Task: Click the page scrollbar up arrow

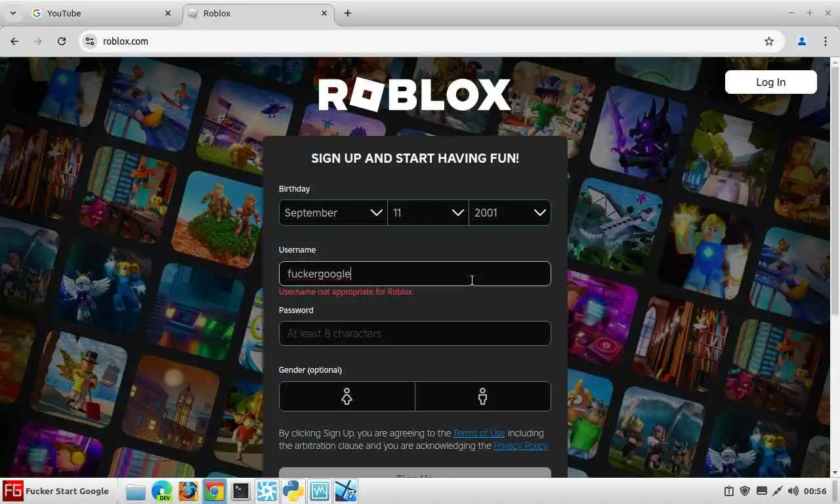Action: click(835, 62)
